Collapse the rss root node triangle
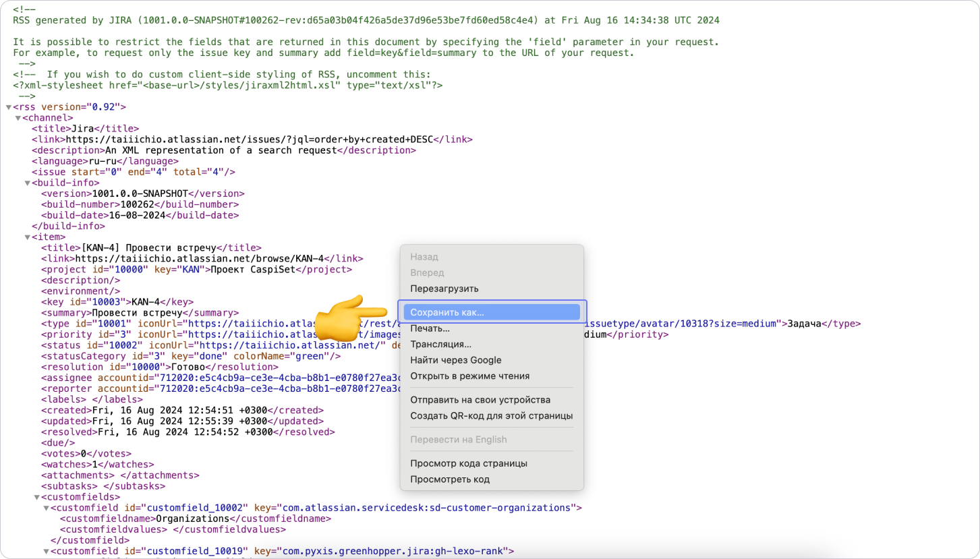 tap(8, 107)
